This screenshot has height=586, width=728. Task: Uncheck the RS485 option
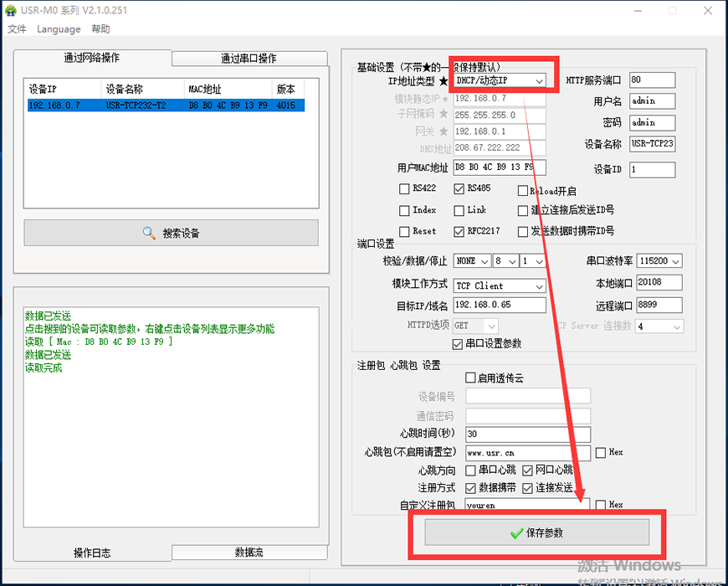459,189
